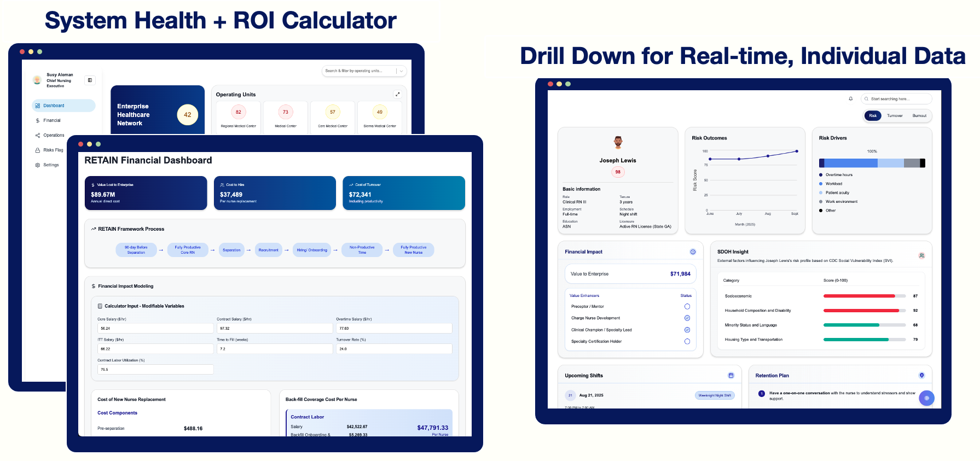Click the Settings gear icon in sidebar

point(38,165)
